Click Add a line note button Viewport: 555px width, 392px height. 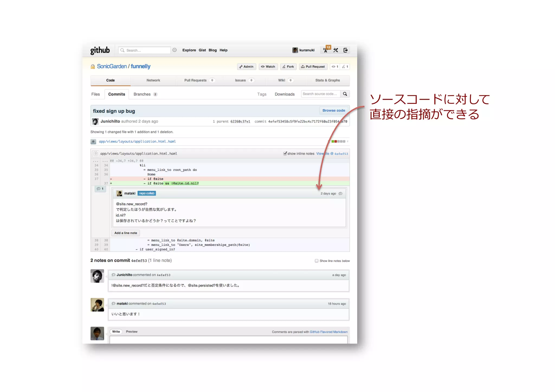126,233
